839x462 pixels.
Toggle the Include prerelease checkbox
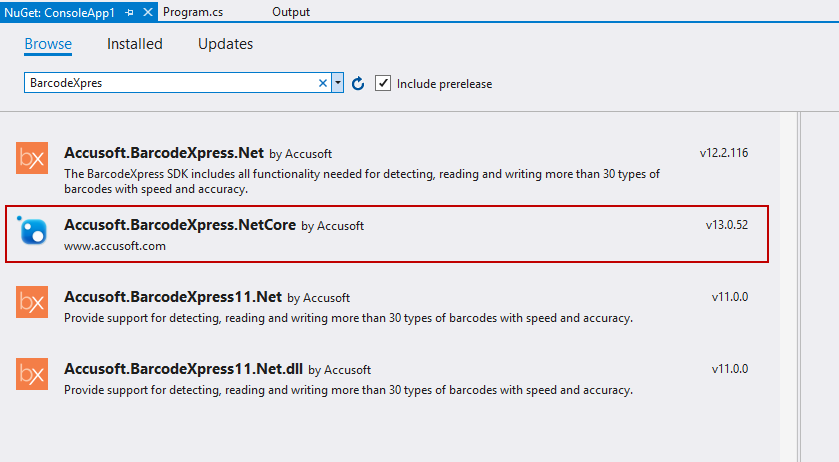[383, 83]
